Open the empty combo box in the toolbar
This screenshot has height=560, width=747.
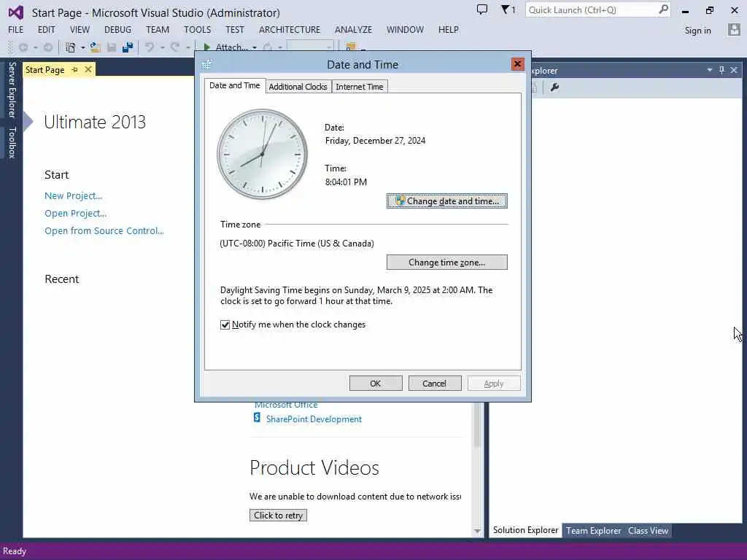(310, 47)
